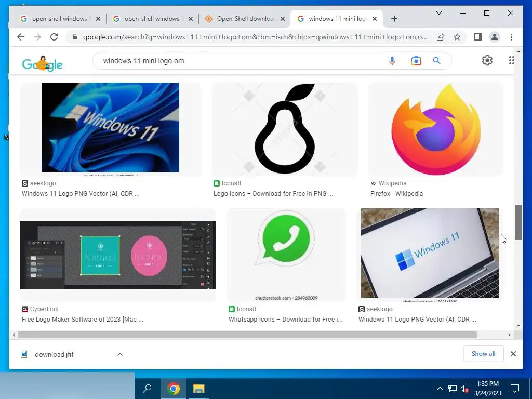Click the padlock site info icon
The width and height of the screenshot is (532, 399).
[x=75, y=37]
